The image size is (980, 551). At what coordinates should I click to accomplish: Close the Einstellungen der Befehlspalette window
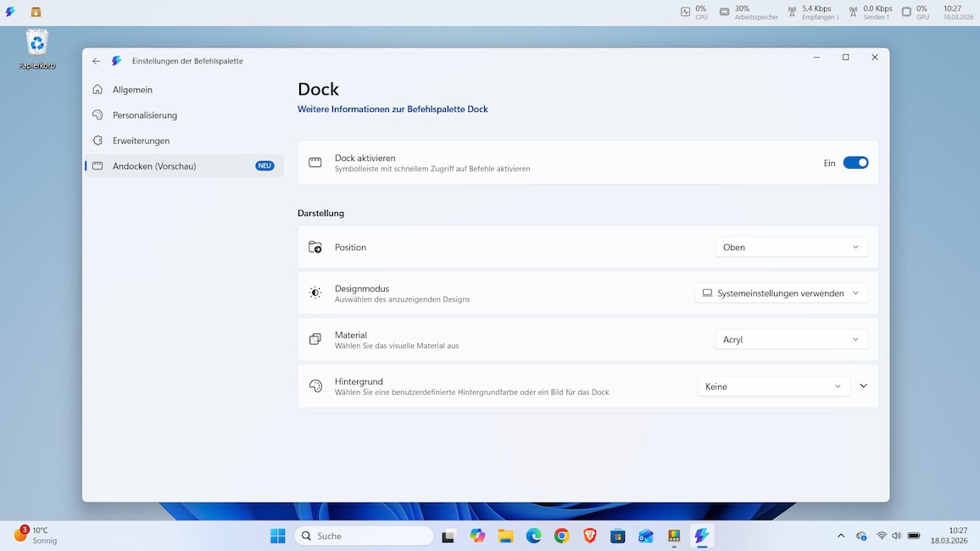[x=874, y=57]
